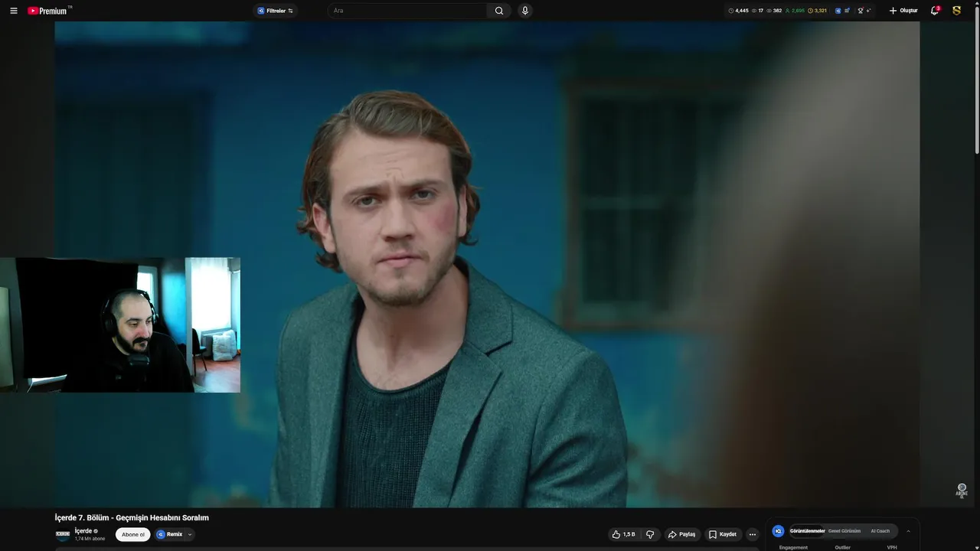The height and width of the screenshot is (551, 980).
Task: Open the Filtreler extension button
Action: [275, 11]
